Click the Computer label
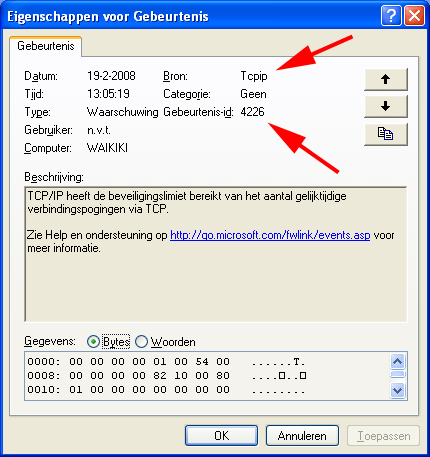 point(48,148)
